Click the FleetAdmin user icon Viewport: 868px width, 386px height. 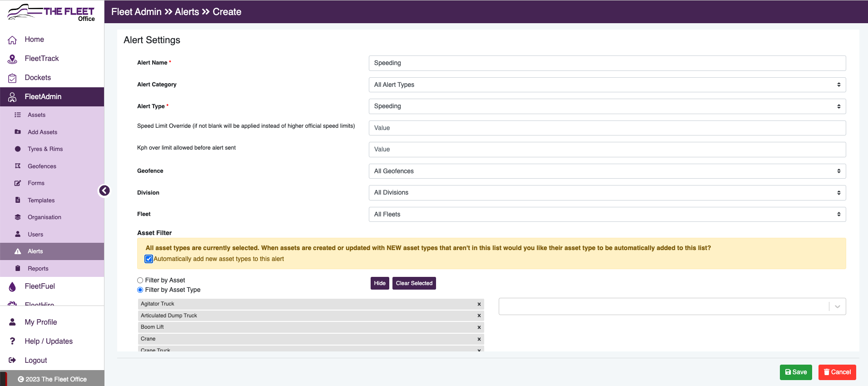tap(12, 97)
